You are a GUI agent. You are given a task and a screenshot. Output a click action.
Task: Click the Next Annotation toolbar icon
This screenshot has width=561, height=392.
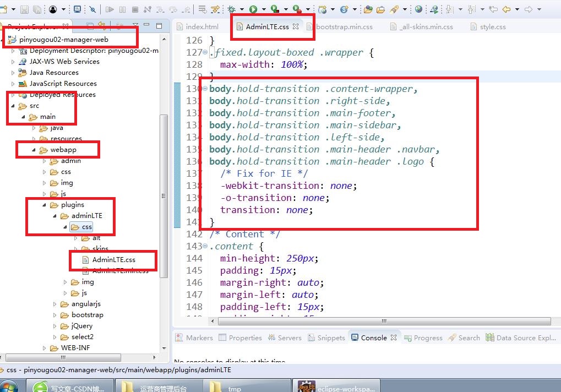coord(450,9)
